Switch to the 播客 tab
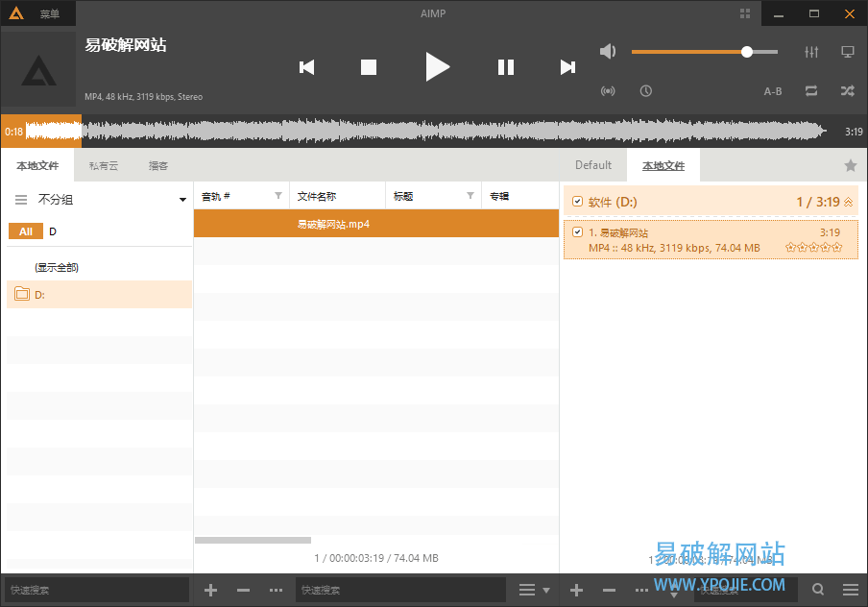 [x=157, y=165]
